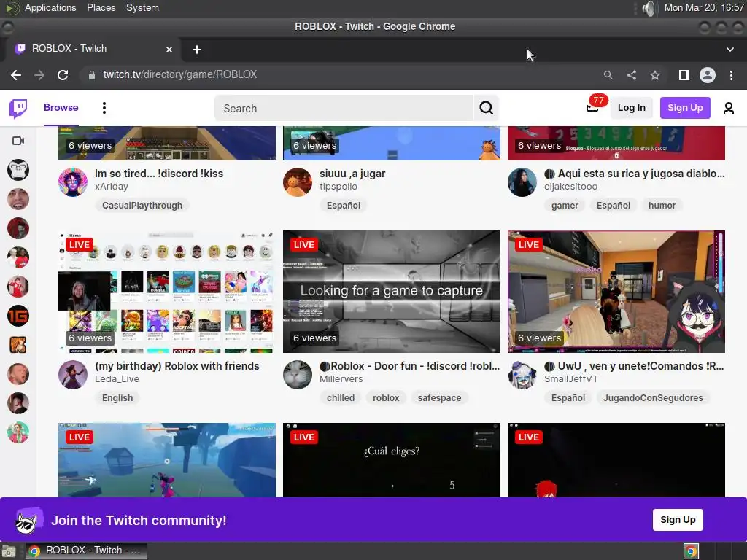Click the address bar URL twitch.tv/directory/game/ROBLOX

click(x=180, y=75)
